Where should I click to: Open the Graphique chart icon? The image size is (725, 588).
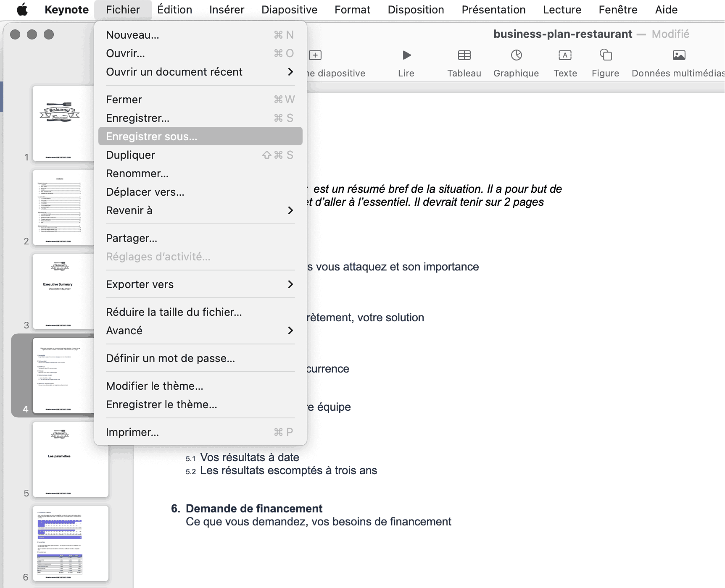coord(516,55)
